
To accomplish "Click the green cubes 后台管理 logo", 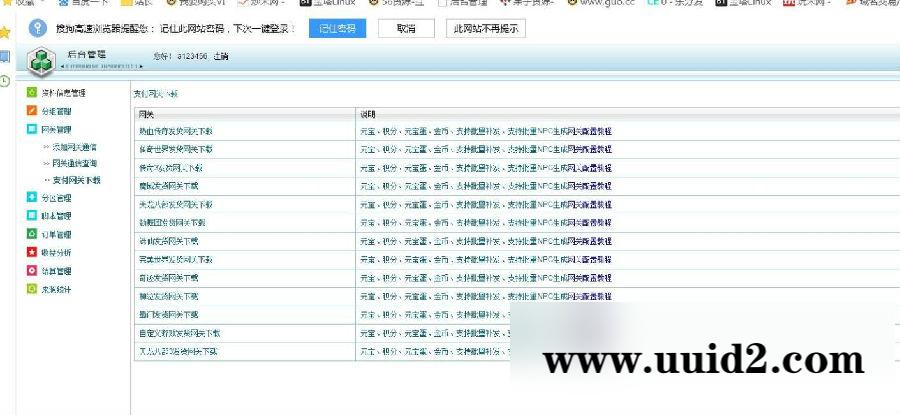I will (41, 61).
